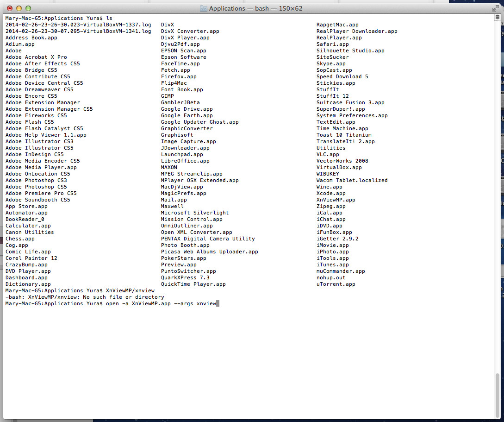Viewport: 504px width, 422px height.
Task: Click 'Chess.app' entry
Action: coord(20,239)
